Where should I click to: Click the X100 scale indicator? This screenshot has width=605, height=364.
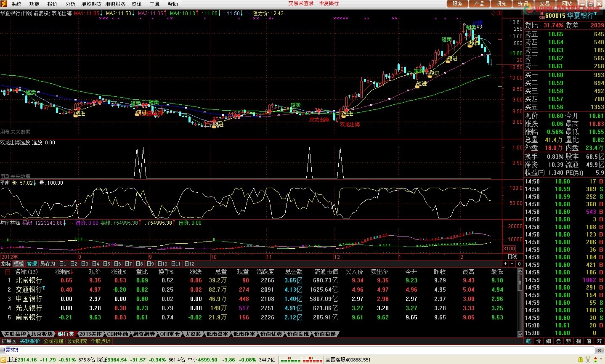509,249
